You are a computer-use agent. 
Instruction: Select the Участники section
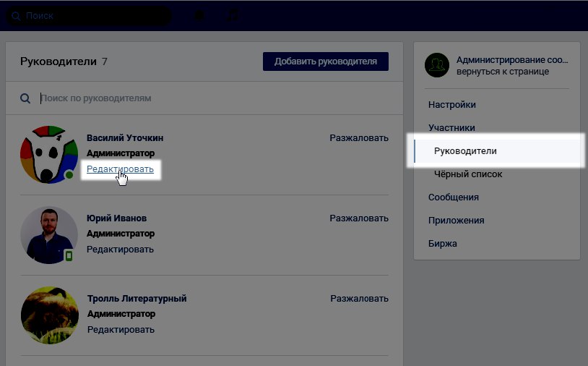[x=451, y=127]
